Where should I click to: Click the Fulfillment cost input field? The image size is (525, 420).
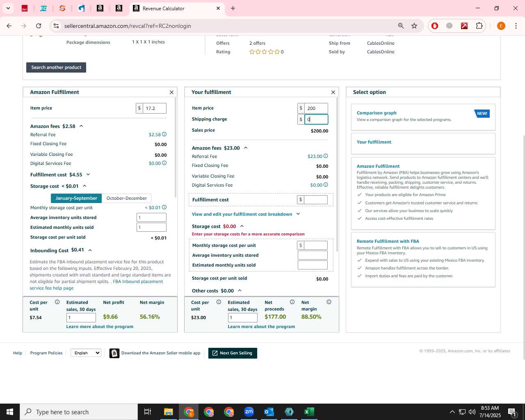click(x=316, y=200)
